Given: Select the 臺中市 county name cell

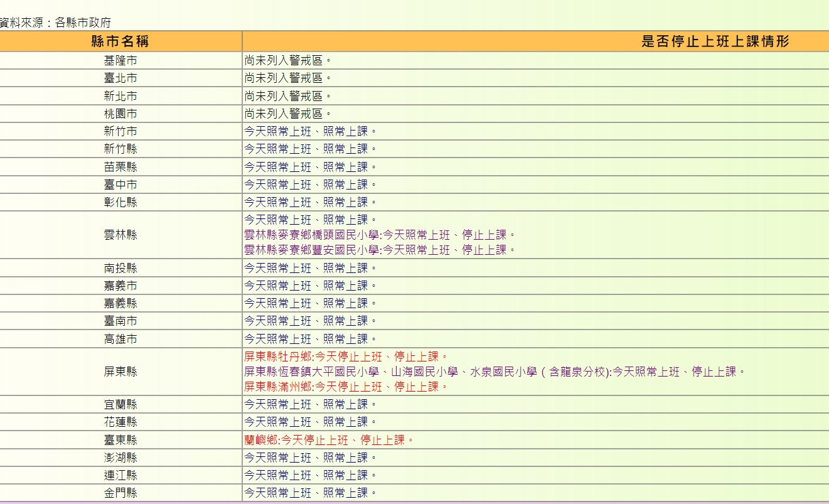Looking at the screenshot, I should (x=120, y=185).
